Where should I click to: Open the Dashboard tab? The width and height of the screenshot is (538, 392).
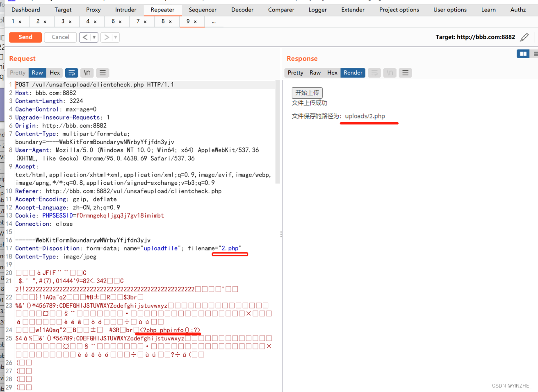click(26, 10)
